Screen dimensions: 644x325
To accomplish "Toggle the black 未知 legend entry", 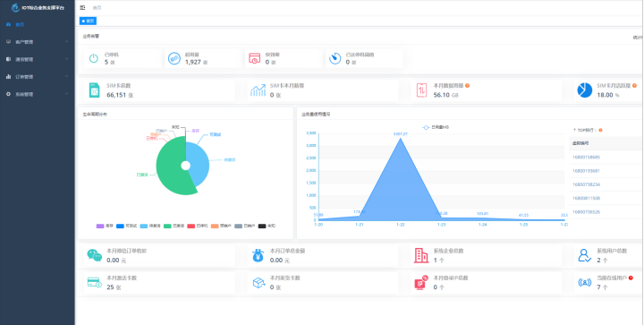I will click(x=267, y=226).
